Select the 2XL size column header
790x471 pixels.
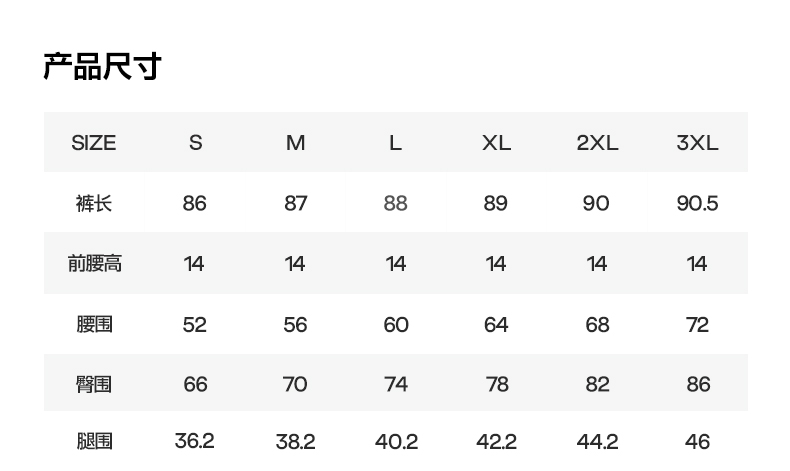(597, 143)
